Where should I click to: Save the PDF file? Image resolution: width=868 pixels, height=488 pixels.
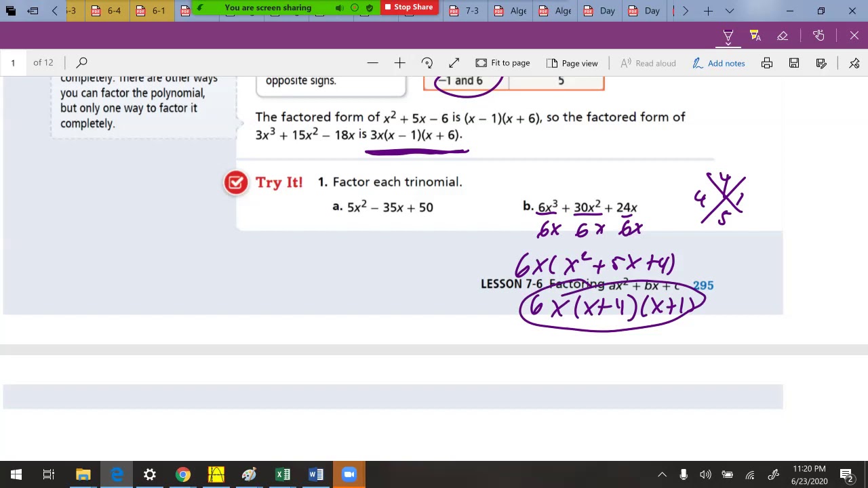click(794, 63)
